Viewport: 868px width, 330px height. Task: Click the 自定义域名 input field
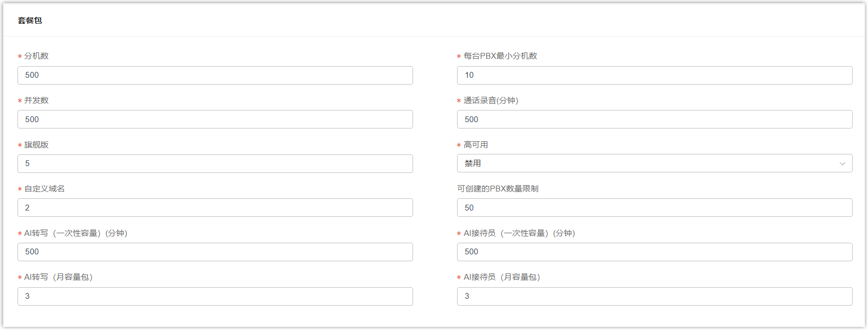coord(215,208)
